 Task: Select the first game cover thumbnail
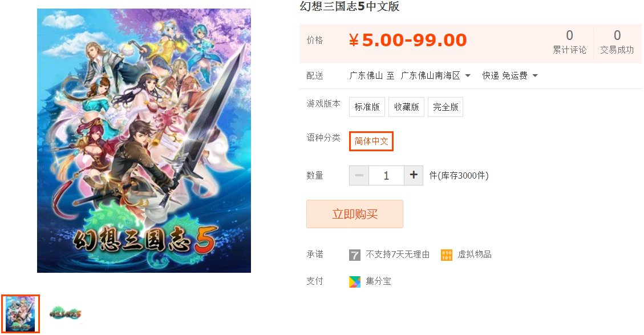[21, 314]
